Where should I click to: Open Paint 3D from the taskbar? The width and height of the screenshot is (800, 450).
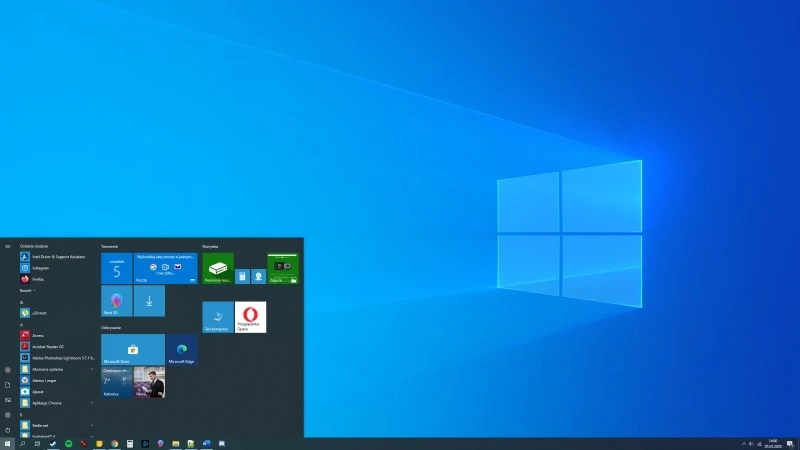pos(160,444)
